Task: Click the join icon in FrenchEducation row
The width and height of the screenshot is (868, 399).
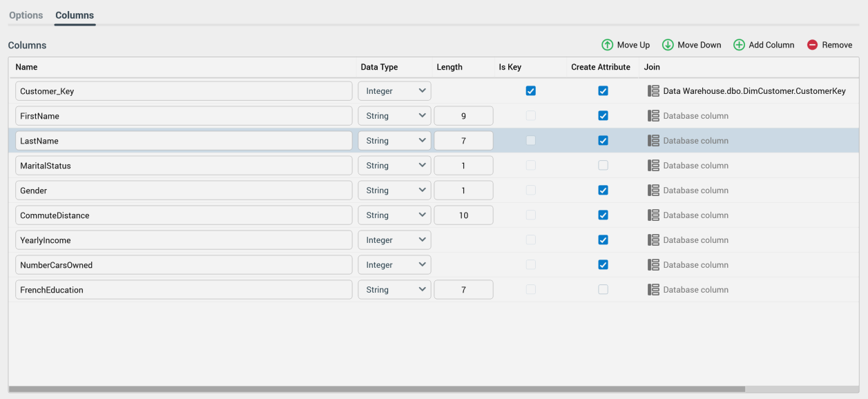Action: point(653,290)
